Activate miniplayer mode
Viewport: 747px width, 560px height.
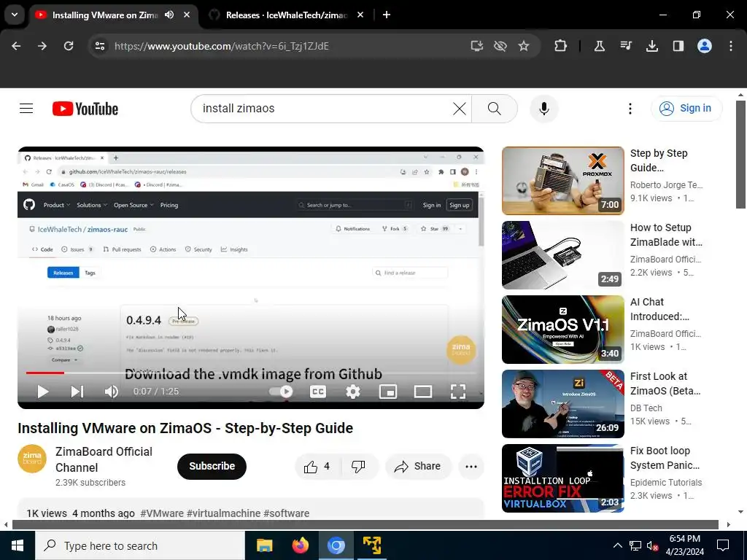(388, 392)
